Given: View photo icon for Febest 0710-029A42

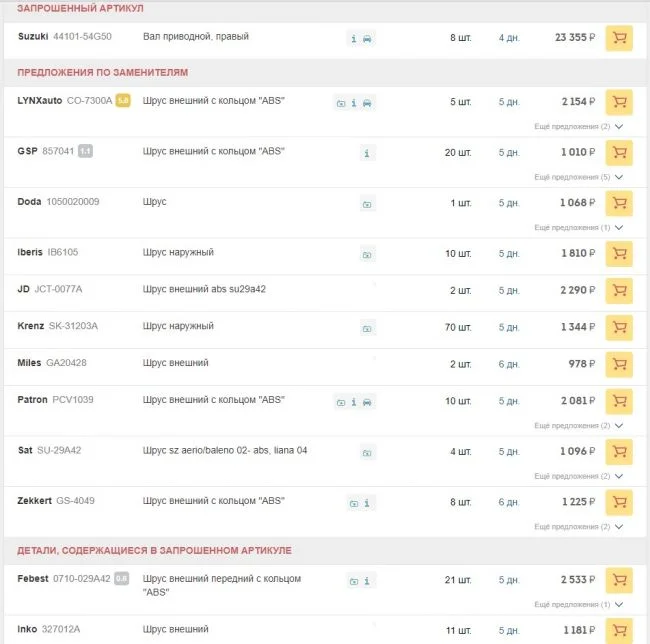Looking at the screenshot, I should (354, 580).
